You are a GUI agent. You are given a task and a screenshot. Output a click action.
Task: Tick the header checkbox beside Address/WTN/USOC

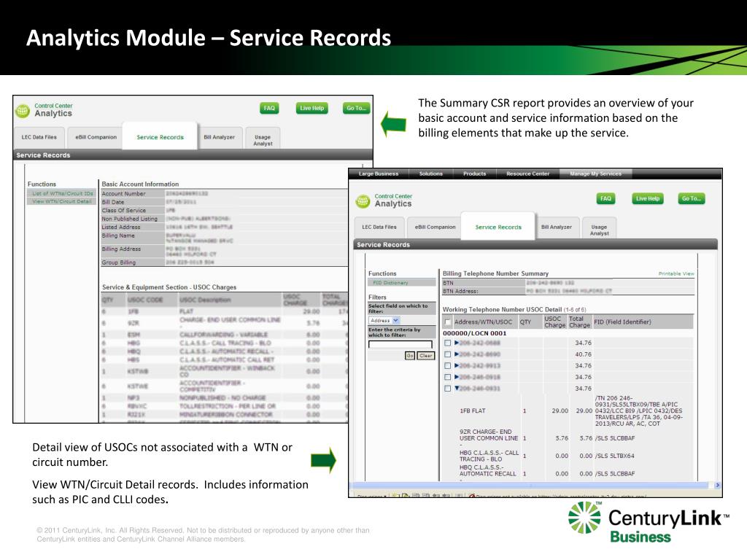[x=447, y=322]
